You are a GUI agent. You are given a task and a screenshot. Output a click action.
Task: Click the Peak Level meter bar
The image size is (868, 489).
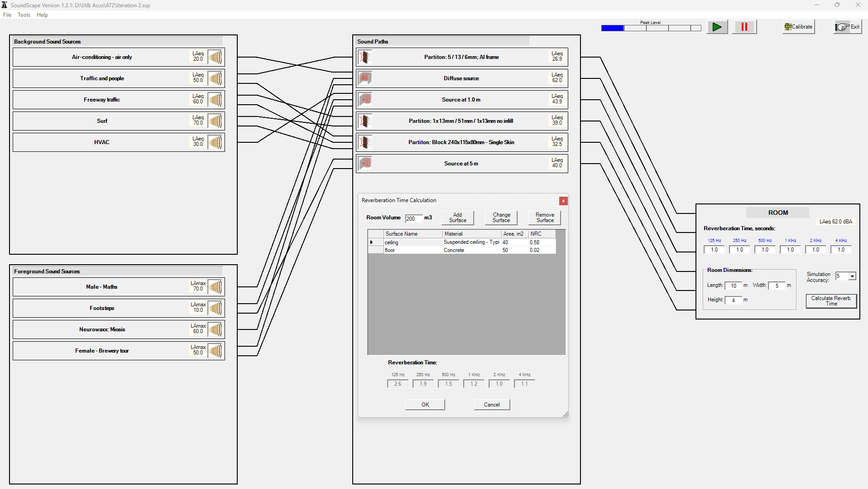pyautogui.click(x=651, y=28)
